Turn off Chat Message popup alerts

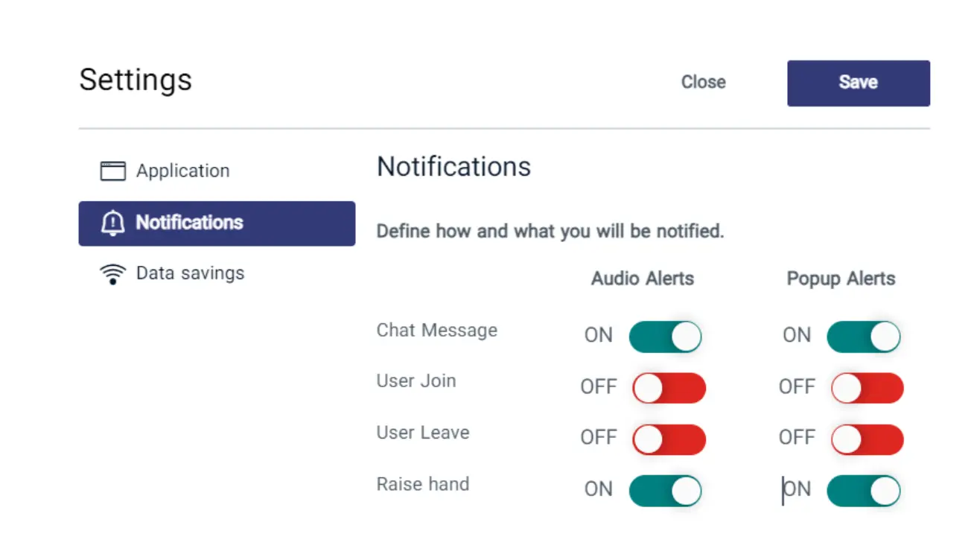pos(863,337)
